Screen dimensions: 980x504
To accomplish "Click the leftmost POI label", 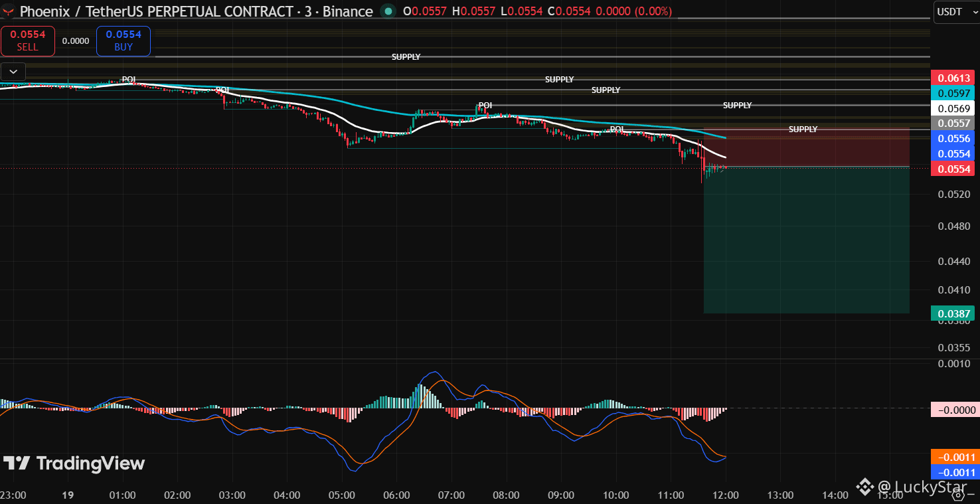I will (x=128, y=79).
